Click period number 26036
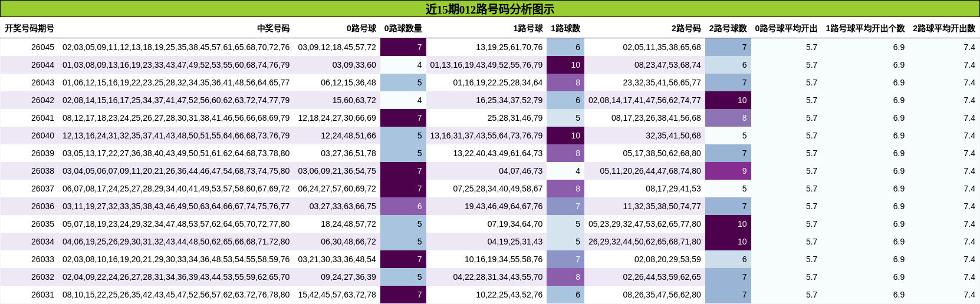The image size is (980, 304). tap(42, 206)
